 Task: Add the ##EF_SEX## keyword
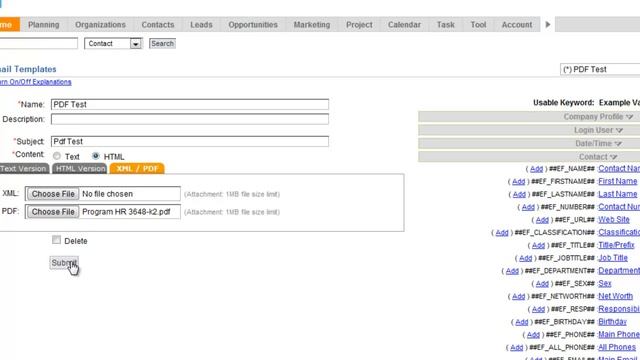(542, 284)
